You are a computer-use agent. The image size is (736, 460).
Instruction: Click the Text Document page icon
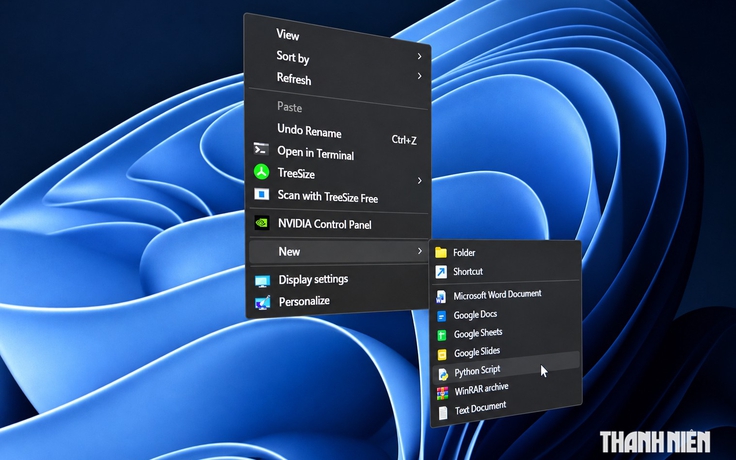[x=443, y=413]
